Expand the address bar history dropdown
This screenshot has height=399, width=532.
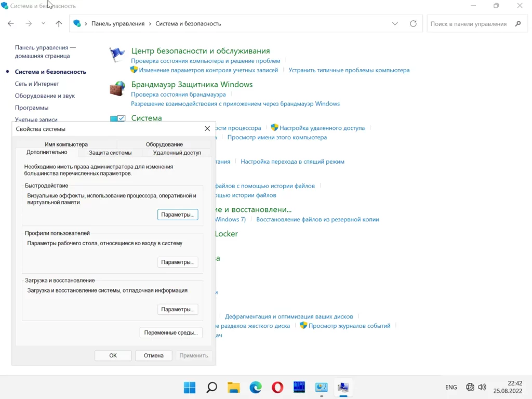tap(395, 23)
